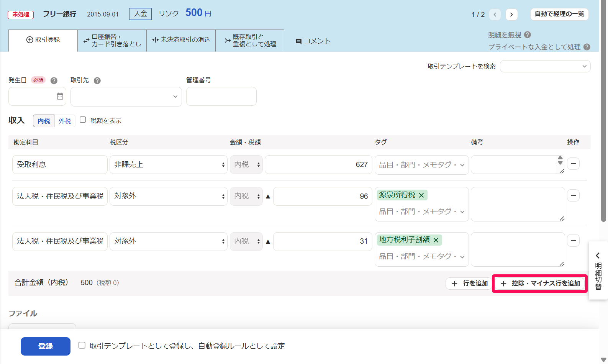Click the 登録 button

click(x=46, y=346)
